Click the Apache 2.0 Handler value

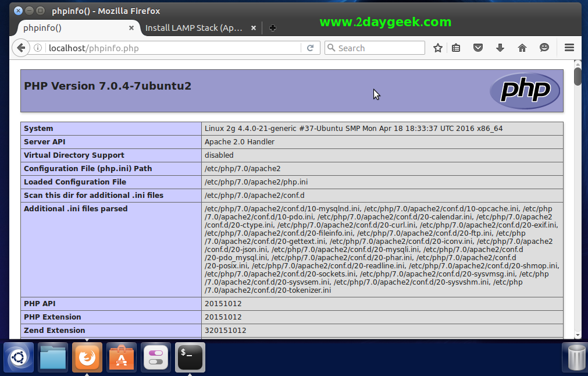click(240, 142)
